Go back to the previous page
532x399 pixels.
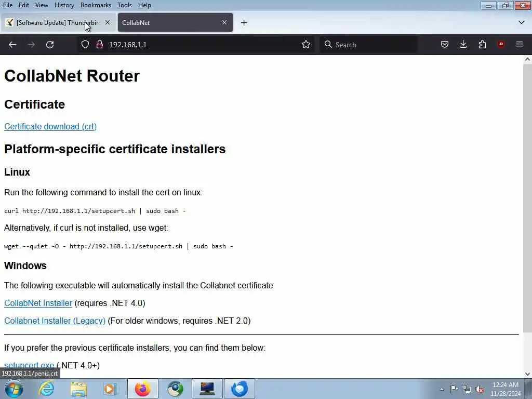[x=12, y=45]
